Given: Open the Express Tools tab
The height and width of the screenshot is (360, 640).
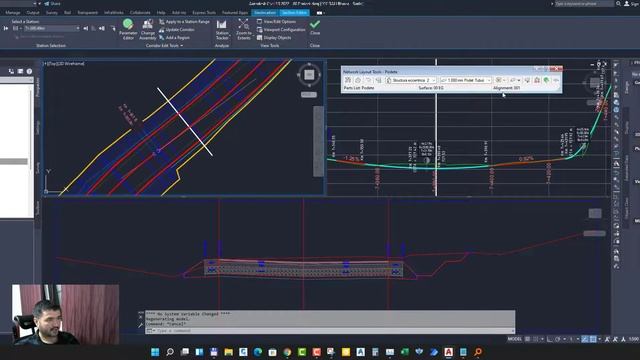Looking at the screenshot, I should tap(204, 13).
